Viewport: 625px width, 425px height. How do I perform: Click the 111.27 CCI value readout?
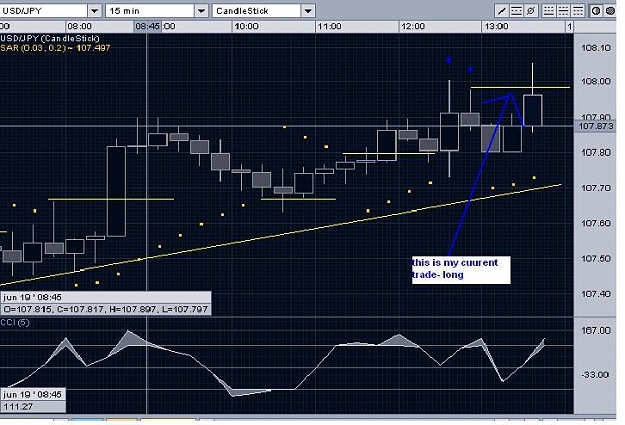coord(33,407)
